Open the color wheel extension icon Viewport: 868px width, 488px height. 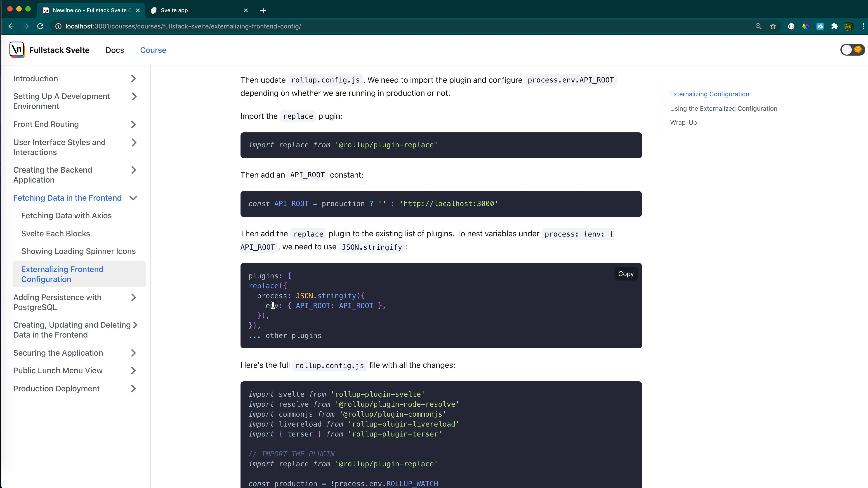(806, 26)
